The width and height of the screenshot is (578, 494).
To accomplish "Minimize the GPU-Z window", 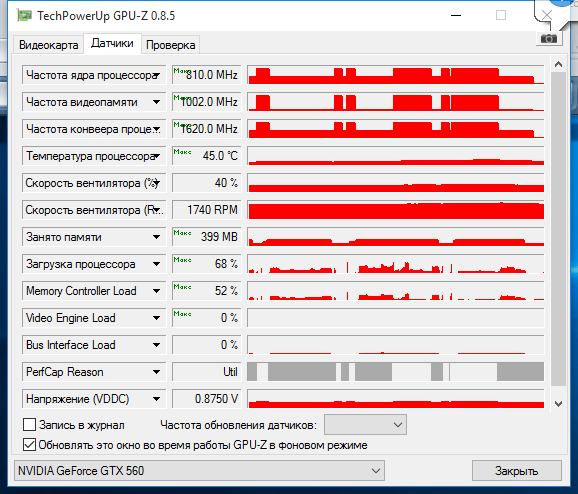I will pyautogui.click(x=456, y=15).
